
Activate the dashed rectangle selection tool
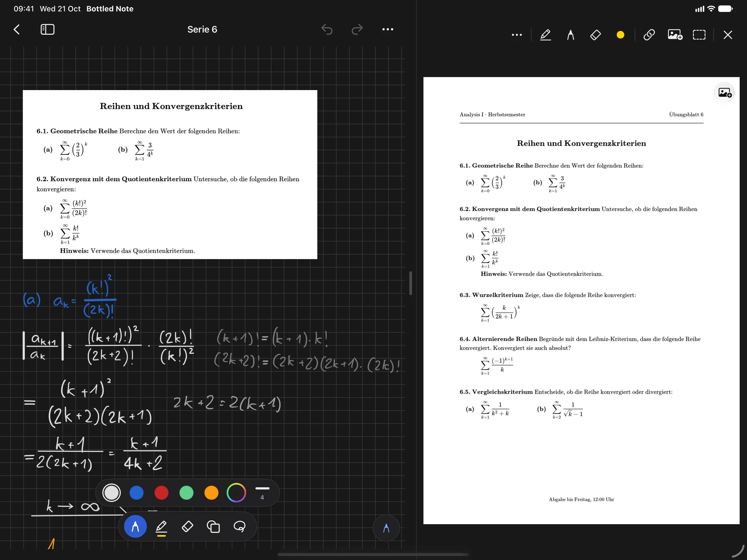[x=699, y=35]
